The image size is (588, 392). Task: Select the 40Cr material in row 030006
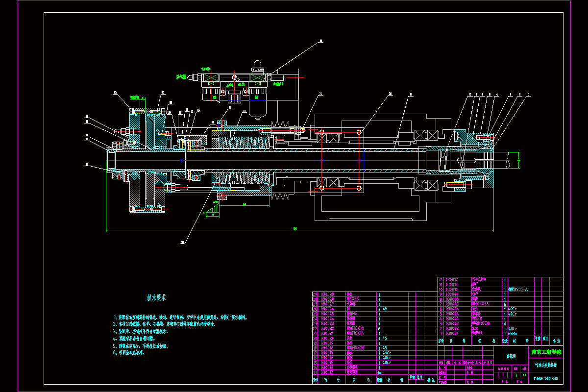coord(513,309)
